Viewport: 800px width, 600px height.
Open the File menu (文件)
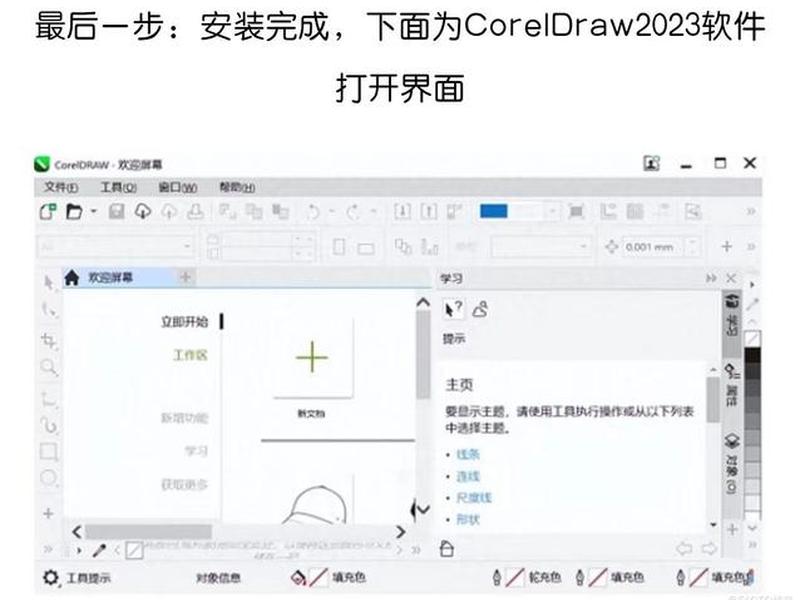pyautogui.click(x=61, y=187)
